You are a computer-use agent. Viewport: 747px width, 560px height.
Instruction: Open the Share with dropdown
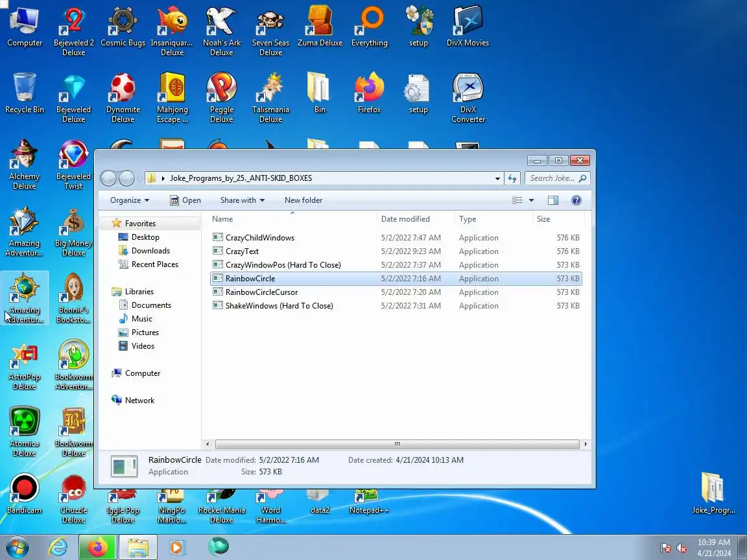pos(242,200)
